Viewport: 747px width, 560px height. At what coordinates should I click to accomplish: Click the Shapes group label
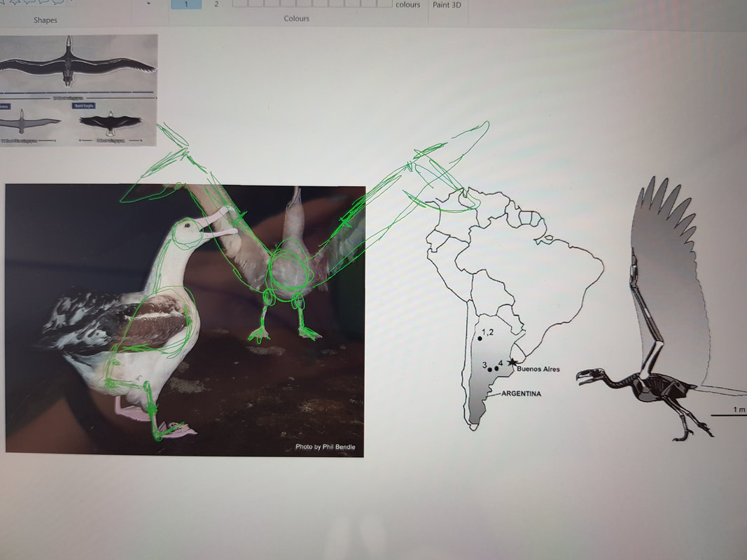tap(46, 20)
